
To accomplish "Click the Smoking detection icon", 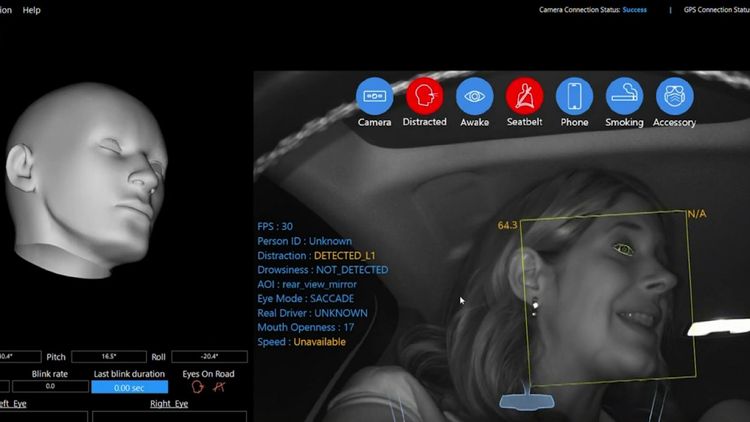I will coord(624,96).
